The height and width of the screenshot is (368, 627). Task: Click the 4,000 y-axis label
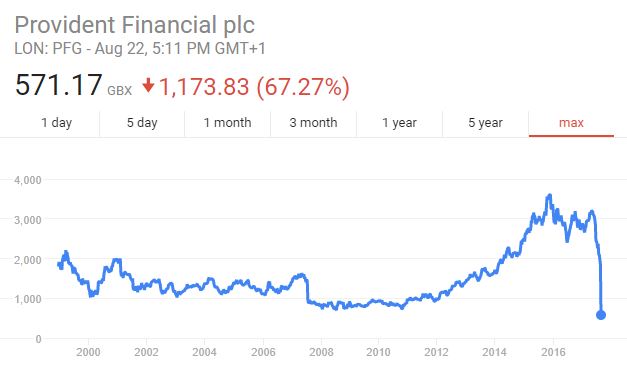[28, 180]
